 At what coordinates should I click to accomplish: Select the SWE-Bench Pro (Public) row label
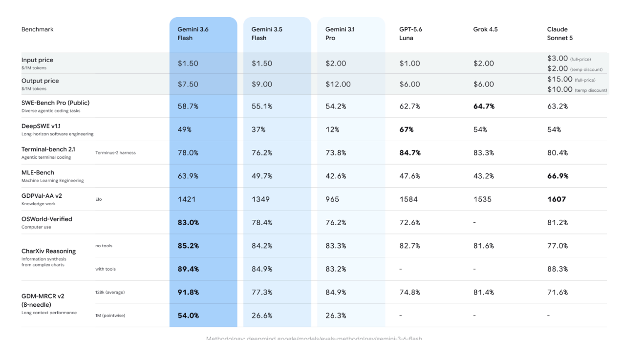point(56,103)
